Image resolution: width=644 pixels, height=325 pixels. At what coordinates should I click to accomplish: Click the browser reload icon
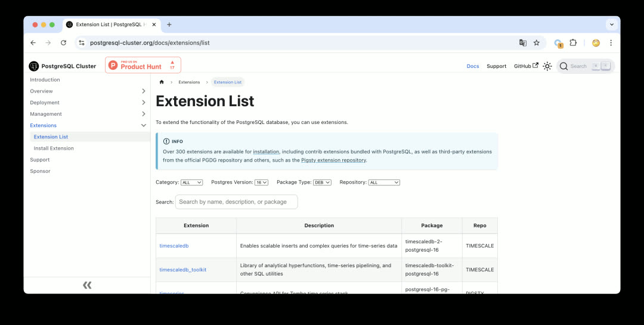[64, 43]
